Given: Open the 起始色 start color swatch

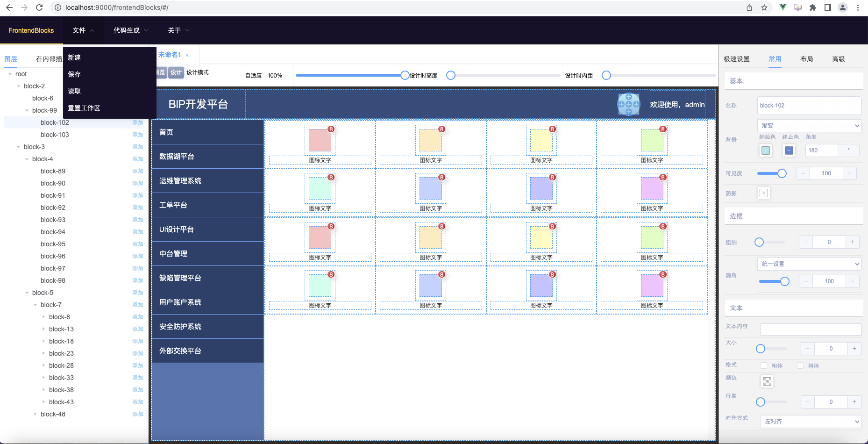Looking at the screenshot, I should click(766, 150).
